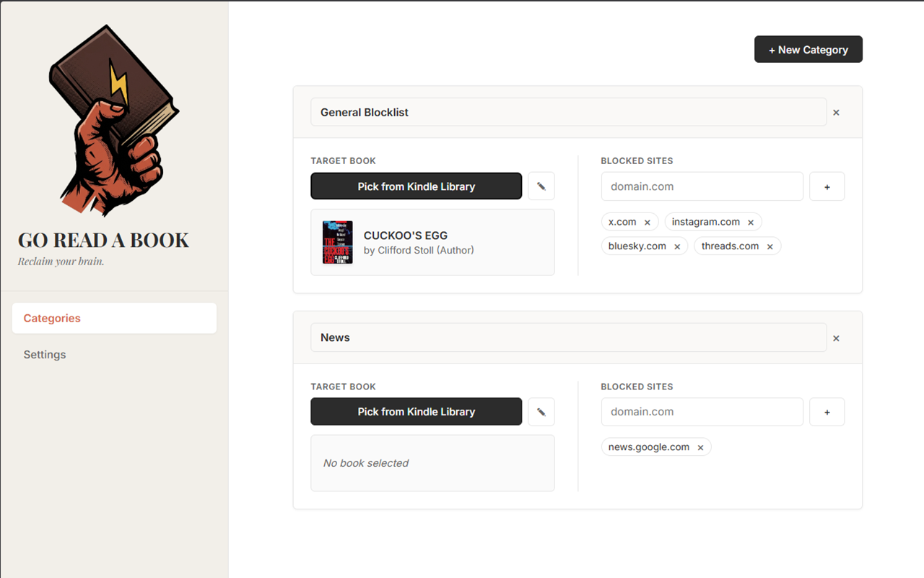Screen dimensions: 924x578
Task: Pick from Kindle Library for News
Action: (416, 412)
